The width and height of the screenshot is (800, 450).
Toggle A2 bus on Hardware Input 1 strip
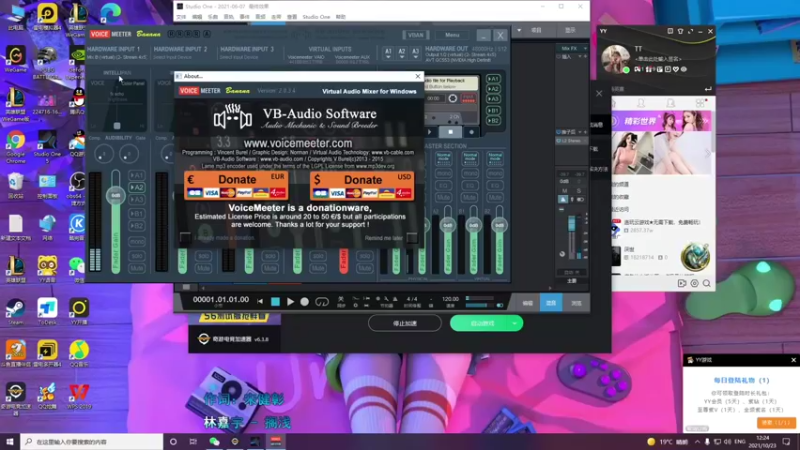coord(137,187)
